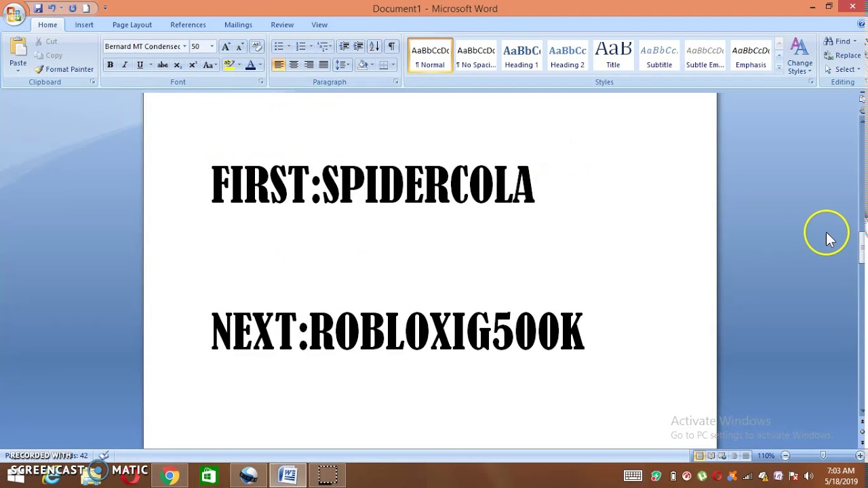
Task: Expand the Styles gallery More arrow
Action: click(x=778, y=68)
